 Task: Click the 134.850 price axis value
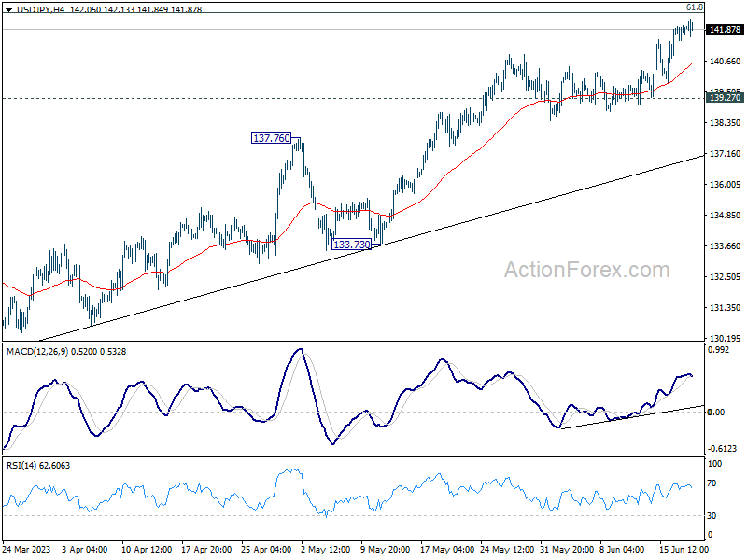click(726, 216)
